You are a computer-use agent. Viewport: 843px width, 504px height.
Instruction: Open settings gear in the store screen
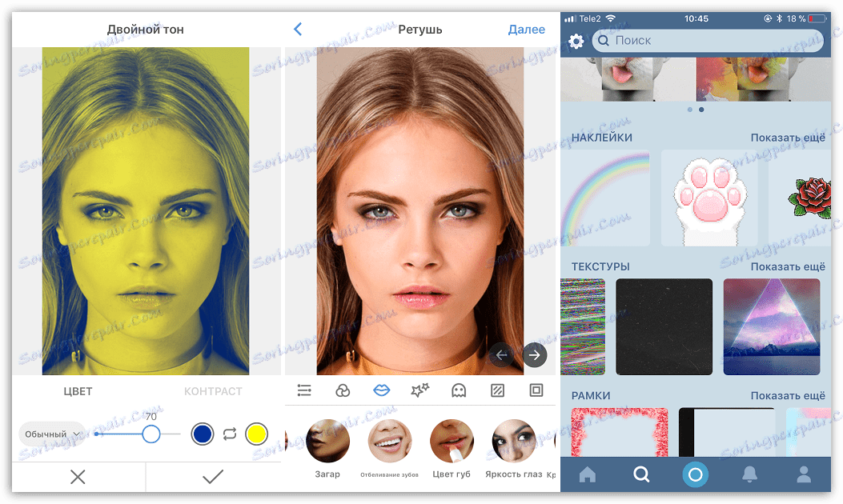click(576, 42)
